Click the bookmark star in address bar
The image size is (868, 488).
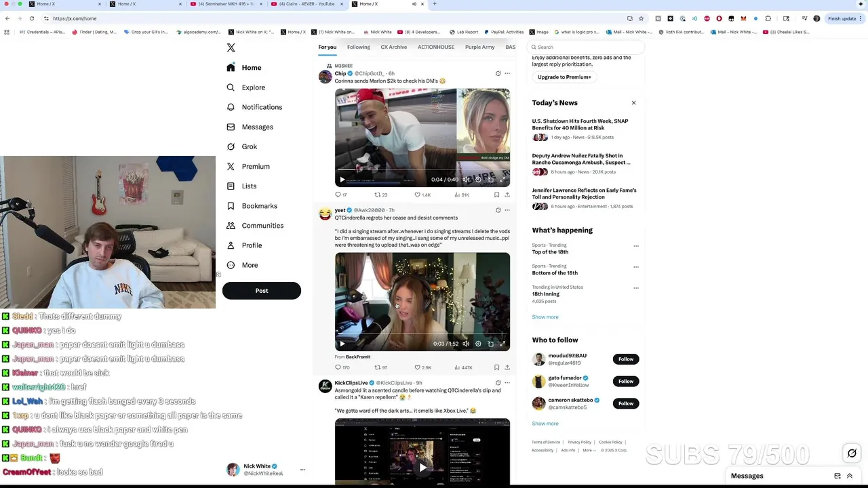[641, 18]
